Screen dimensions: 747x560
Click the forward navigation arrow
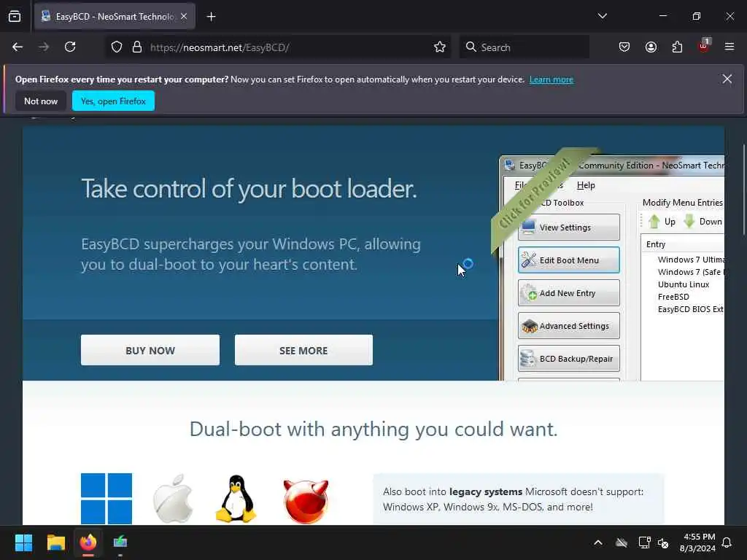point(44,47)
